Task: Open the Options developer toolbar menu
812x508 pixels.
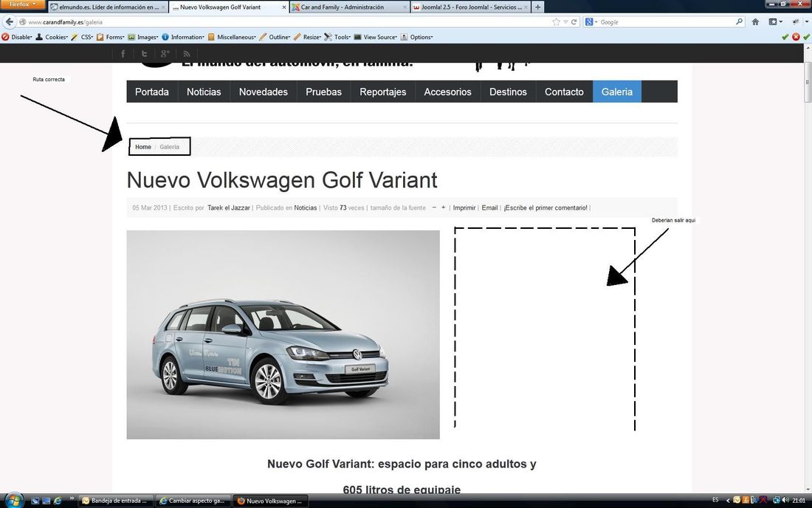Action: tap(417, 37)
